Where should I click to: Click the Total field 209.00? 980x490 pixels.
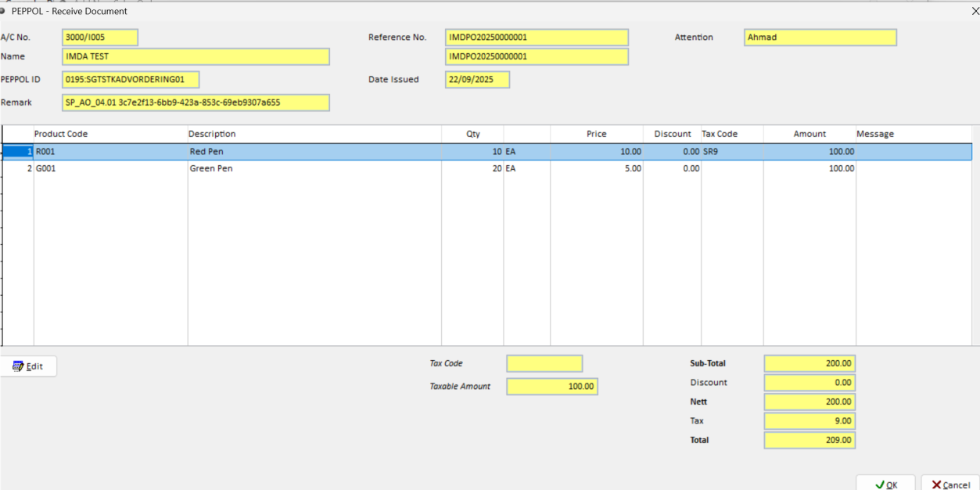[809, 441]
